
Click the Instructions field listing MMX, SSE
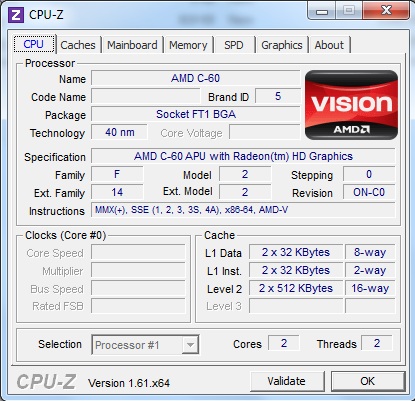(x=243, y=210)
